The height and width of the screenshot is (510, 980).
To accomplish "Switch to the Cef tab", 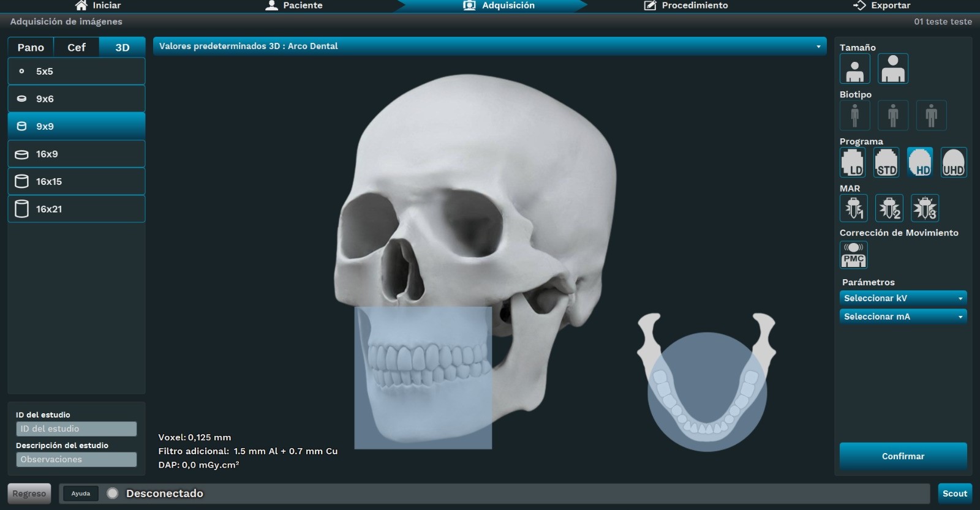I will (x=77, y=47).
